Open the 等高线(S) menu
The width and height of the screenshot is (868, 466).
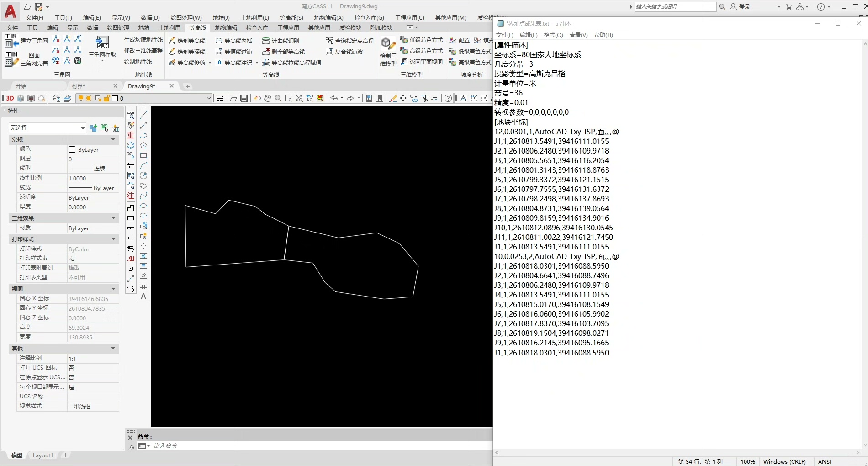[x=291, y=17]
